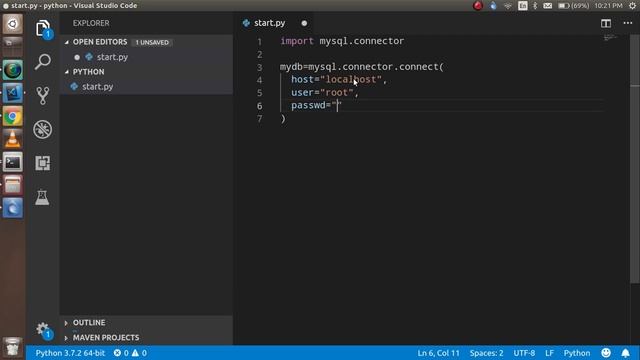The width and height of the screenshot is (640, 360).
Task: Open the notifications bell icon
Action: pyautogui.click(x=625, y=353)
